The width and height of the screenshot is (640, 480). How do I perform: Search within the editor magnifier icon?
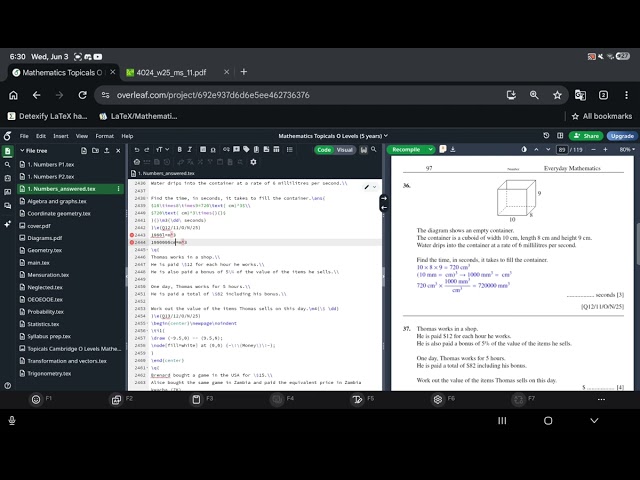coord(373,149)
